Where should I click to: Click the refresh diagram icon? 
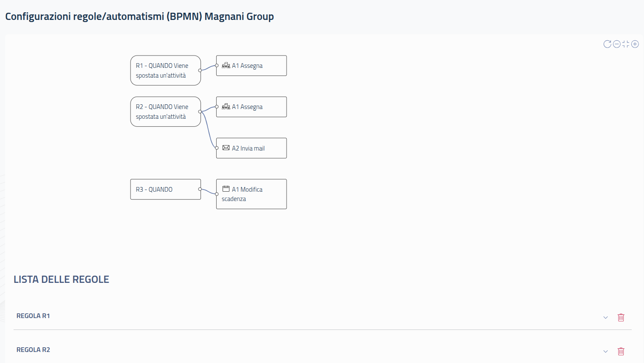(x=607, y=44)
